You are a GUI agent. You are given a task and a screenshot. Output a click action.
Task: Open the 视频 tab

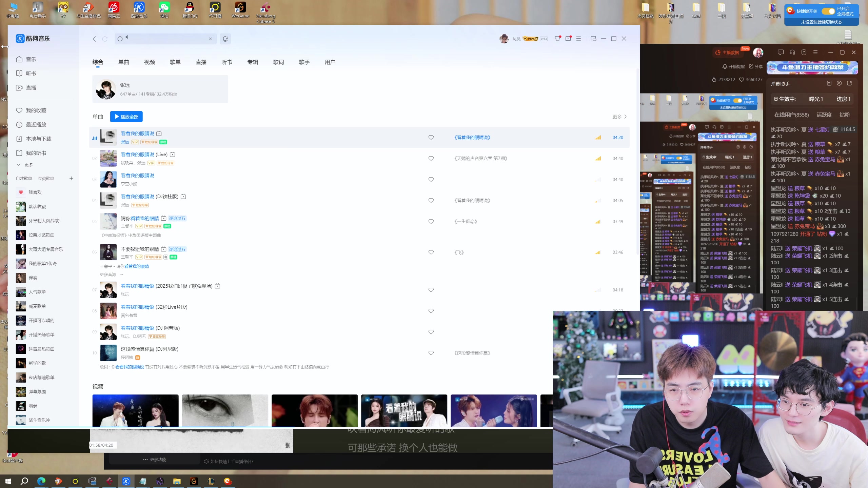(x=149, y=62)
